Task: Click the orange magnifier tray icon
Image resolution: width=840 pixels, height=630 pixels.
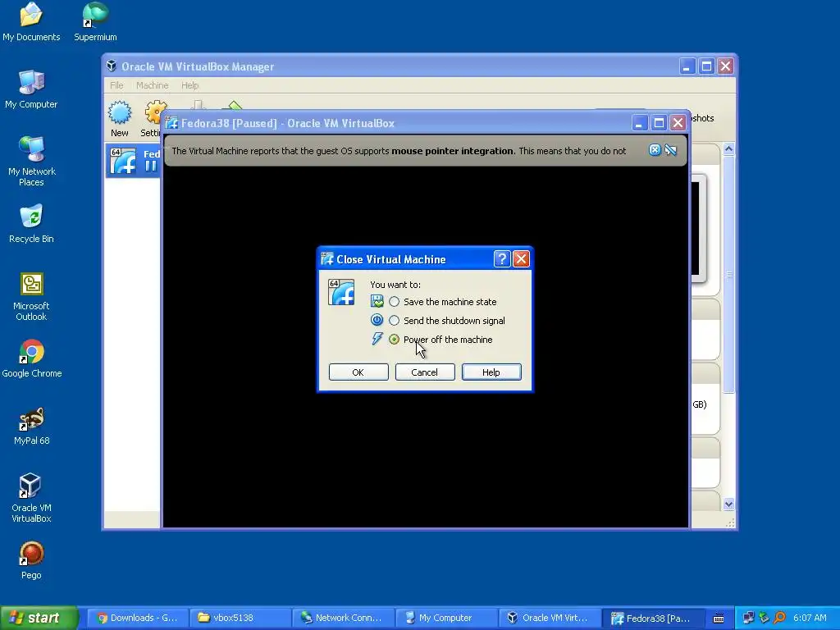Action: 779,618
